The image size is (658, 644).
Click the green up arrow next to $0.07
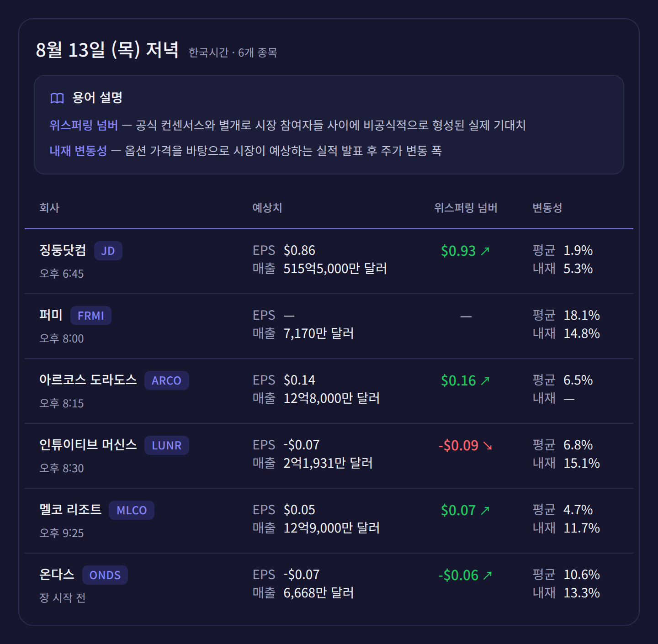485,510
